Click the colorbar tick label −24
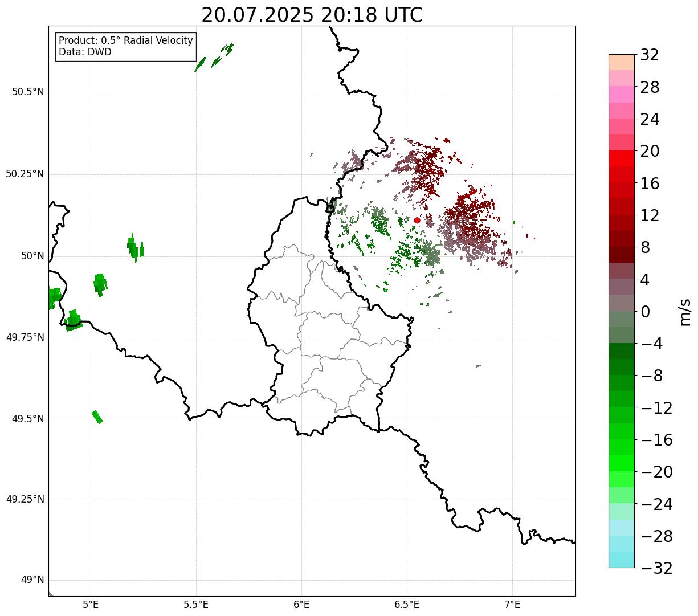This screenshot has height=616, width=698. click(656, 504)
